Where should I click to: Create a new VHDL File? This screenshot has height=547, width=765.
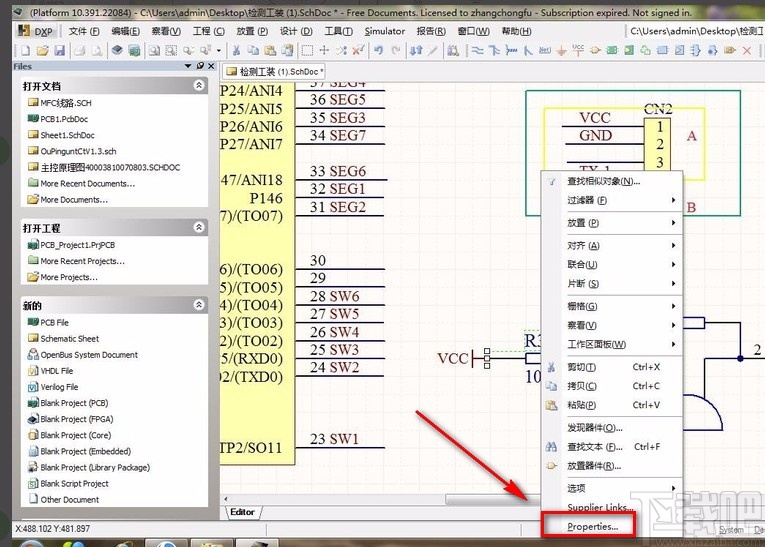[57, 371]
